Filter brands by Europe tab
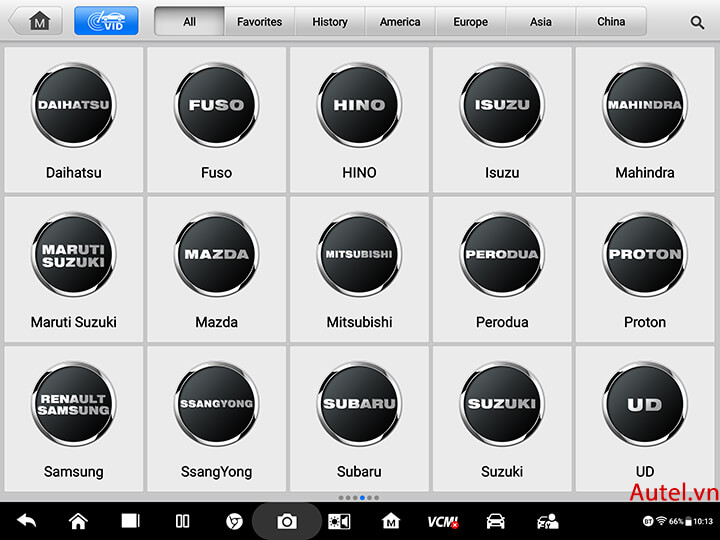 (470, 22)
